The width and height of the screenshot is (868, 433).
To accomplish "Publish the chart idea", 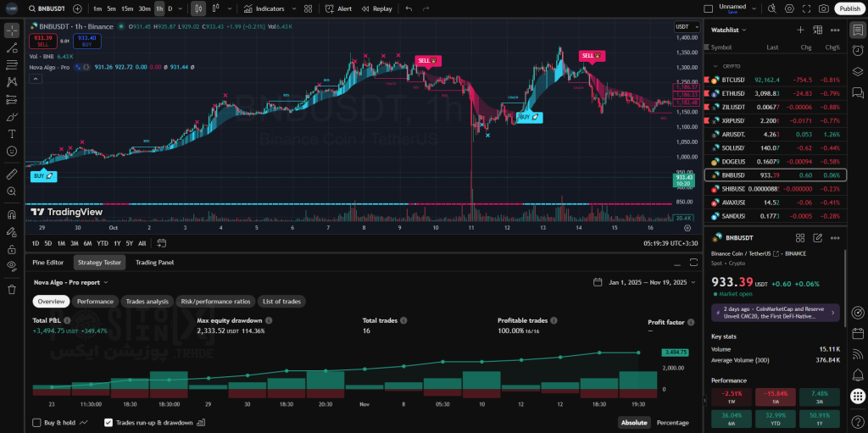I will 849,8.
